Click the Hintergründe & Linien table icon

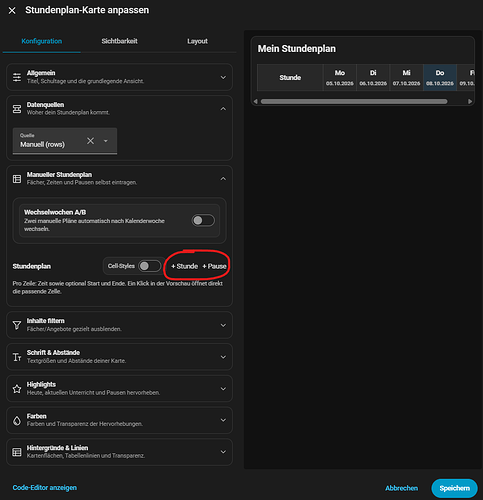[17, 452]
